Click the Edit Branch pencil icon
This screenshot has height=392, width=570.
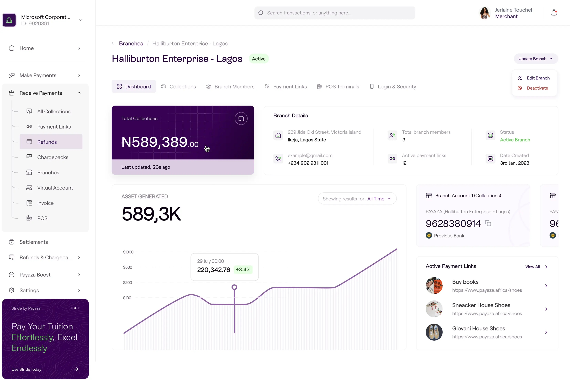click(x=520, y=78)
